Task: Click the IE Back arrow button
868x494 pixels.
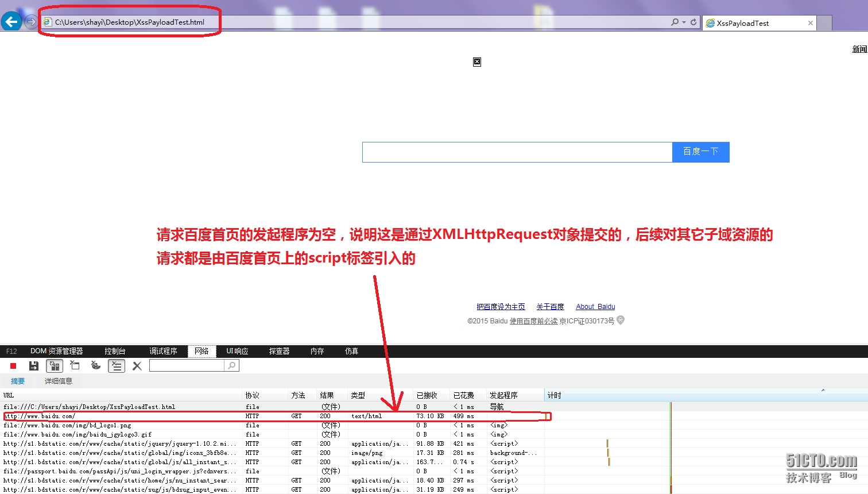Action: coord(11,22)
